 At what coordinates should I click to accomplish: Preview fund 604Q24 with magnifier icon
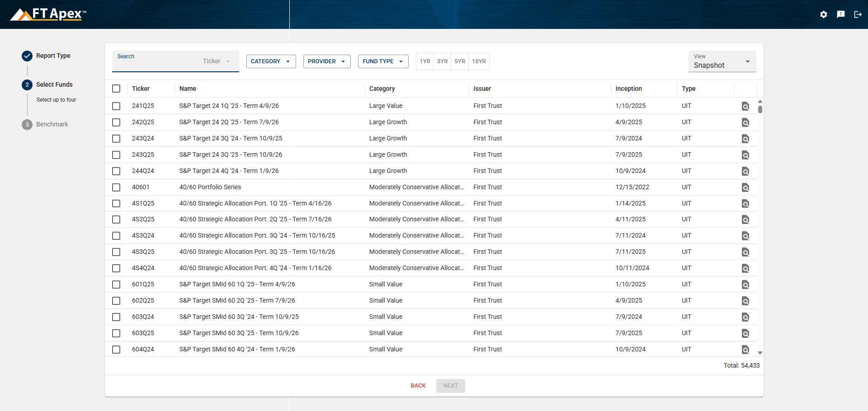pyautogui.click(x=745, y=350)
